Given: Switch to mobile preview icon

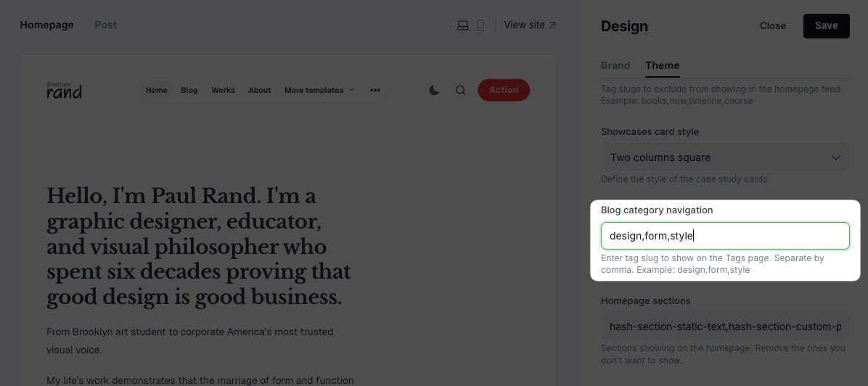Looking at the screenshot, I should (480, 25).
